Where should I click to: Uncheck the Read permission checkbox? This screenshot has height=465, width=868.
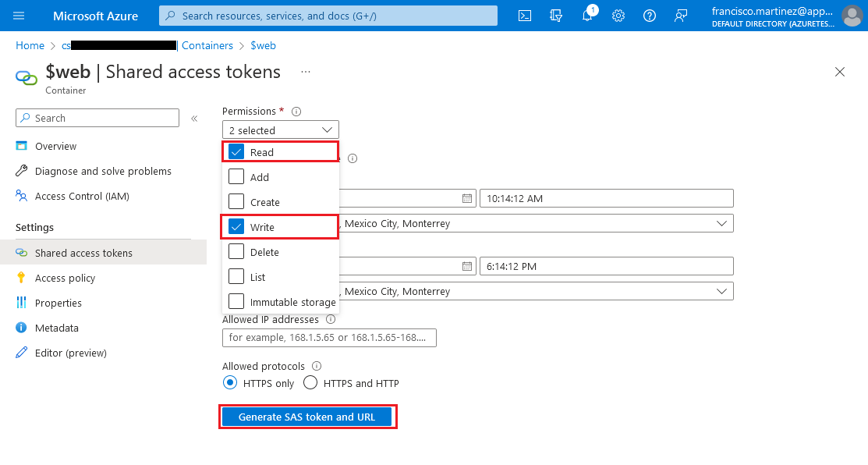pos(237,152)
